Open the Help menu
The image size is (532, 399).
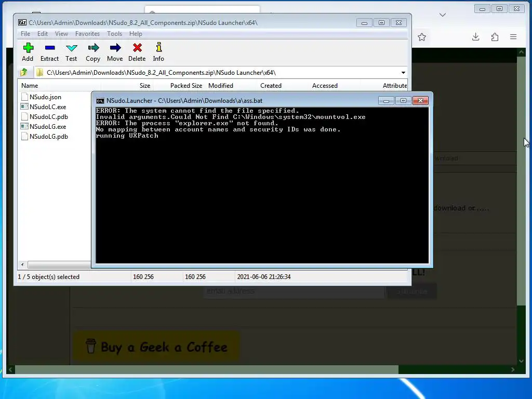pyautogui.click(x=136, y=34)
